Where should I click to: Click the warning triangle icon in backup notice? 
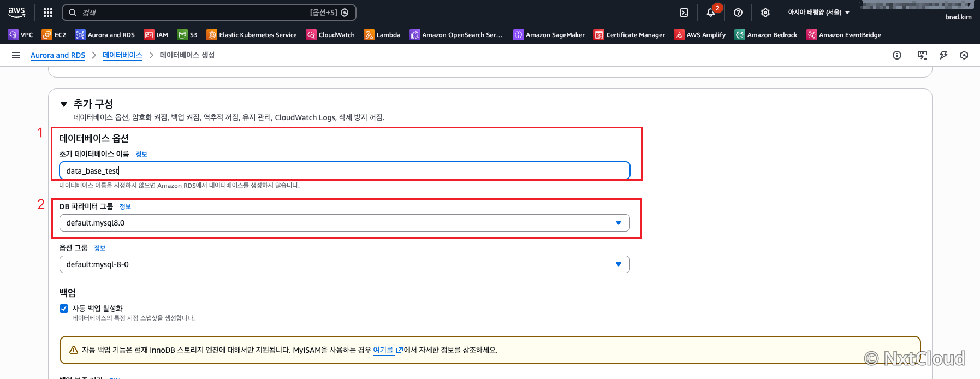(x=74, y=350)
